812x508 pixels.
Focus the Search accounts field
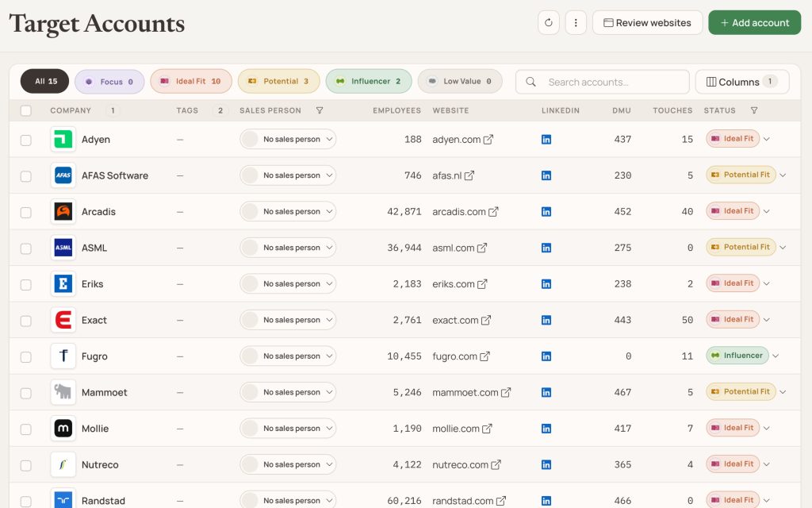click(x=603, y=82)
